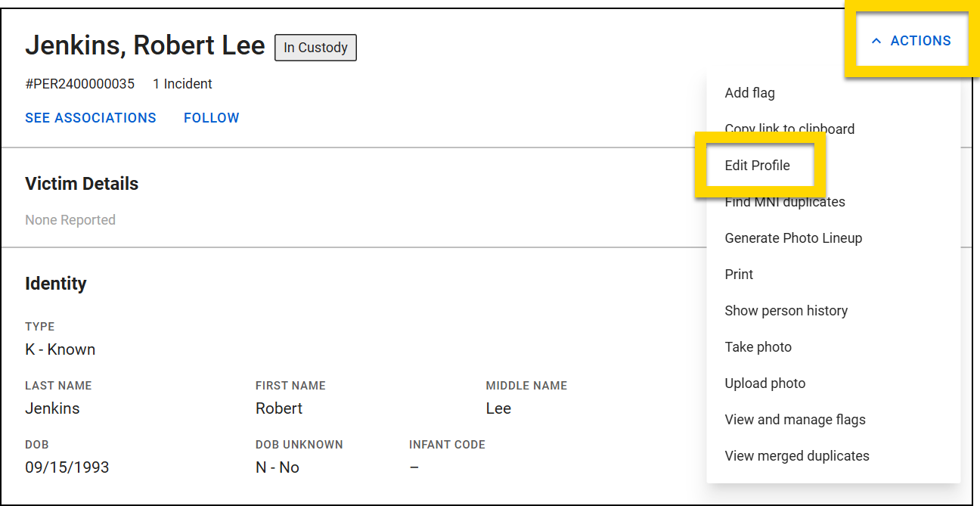This screenshot has width=980, height=506.
Task: Choose Add flag from the Actions menu
Action: 749,92
